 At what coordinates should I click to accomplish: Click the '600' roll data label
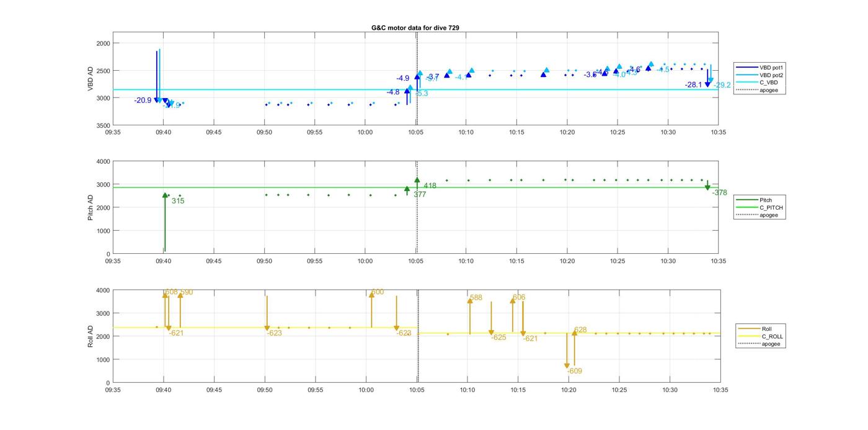click(378, 292)
